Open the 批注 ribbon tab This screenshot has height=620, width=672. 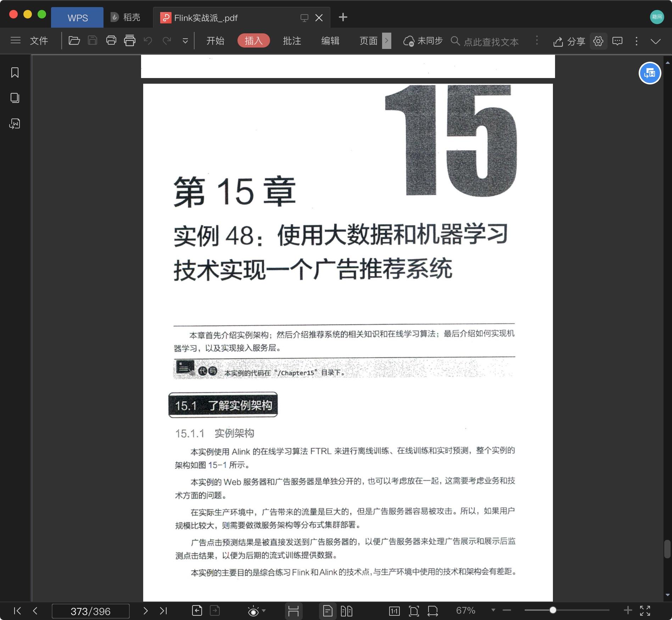pyautogui.click(x=292, y=41)
